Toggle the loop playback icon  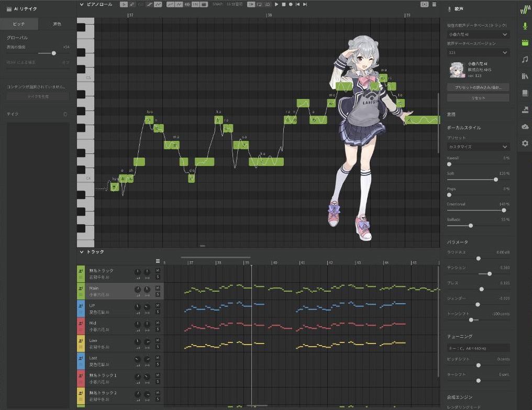260,4
